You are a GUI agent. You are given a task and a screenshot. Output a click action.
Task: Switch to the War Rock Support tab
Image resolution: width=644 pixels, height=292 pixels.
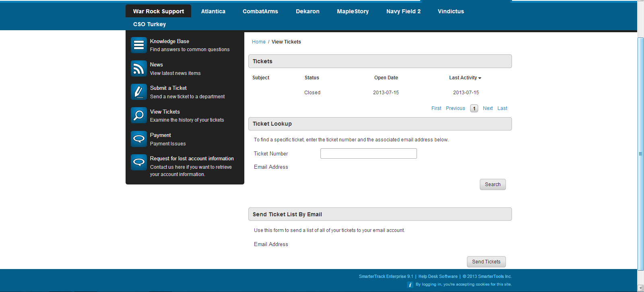159,11
